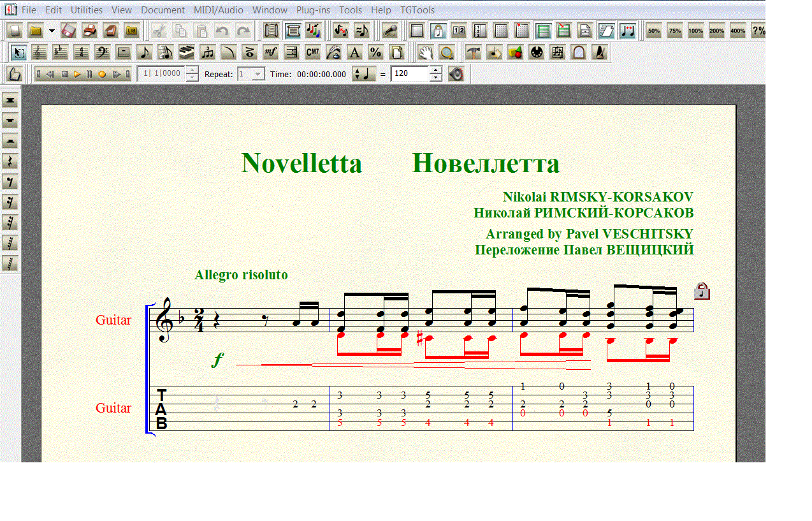Activate the Simple Entry eighth-note tool
The width and height of the screenshot is (812, 521).
pyautogui.click(x=145, y=52)
